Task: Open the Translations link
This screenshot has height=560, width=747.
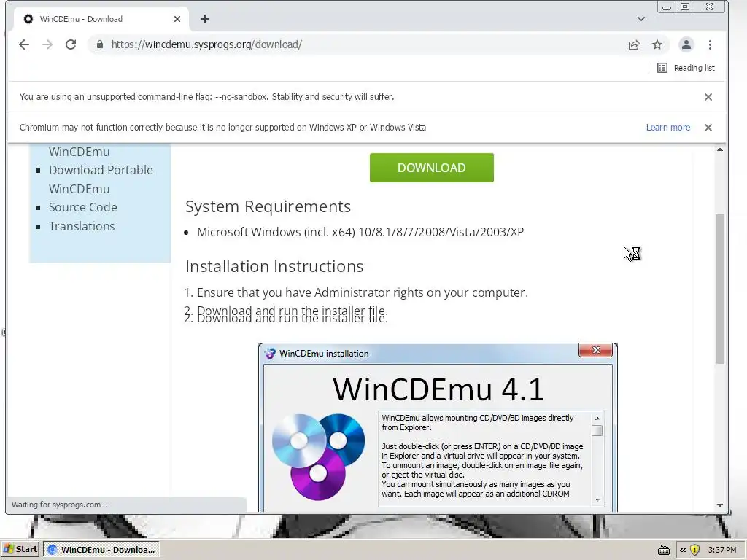Action: pos(82,226)
